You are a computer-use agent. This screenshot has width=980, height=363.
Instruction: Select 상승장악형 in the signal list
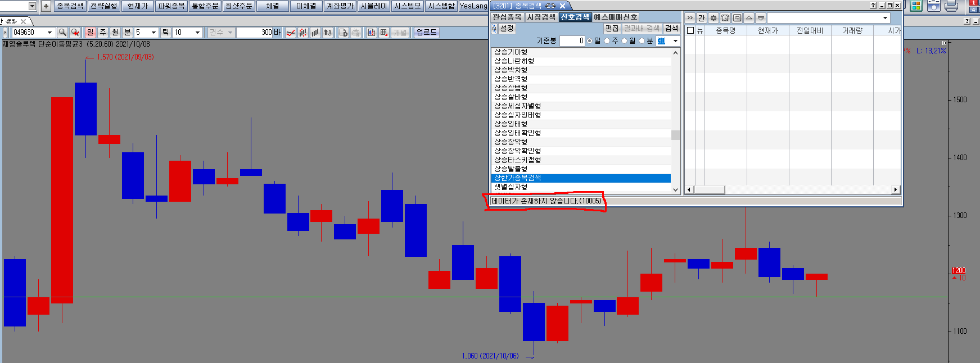(x=511, y=142)
